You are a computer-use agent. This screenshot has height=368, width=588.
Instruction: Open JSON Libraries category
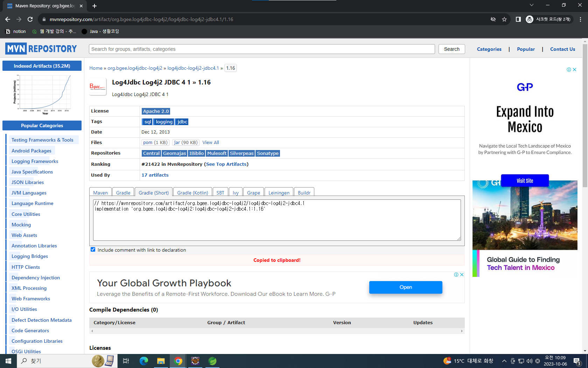pos(28,182)
